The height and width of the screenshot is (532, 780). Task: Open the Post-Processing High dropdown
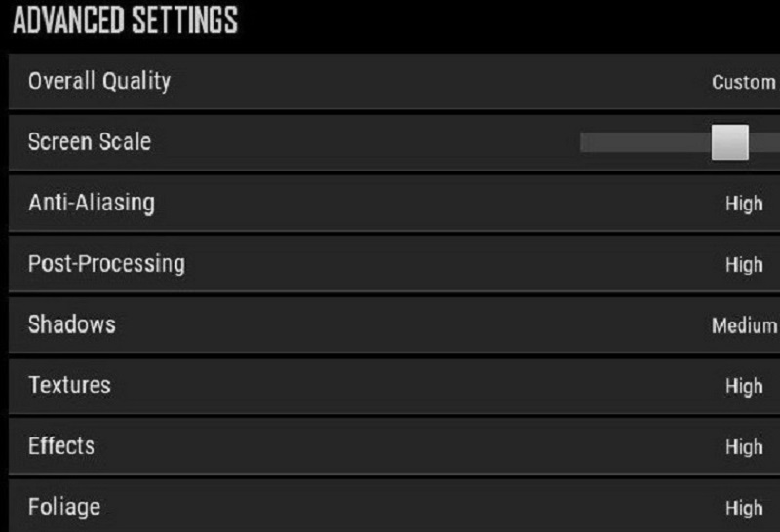tap(744, 265)
